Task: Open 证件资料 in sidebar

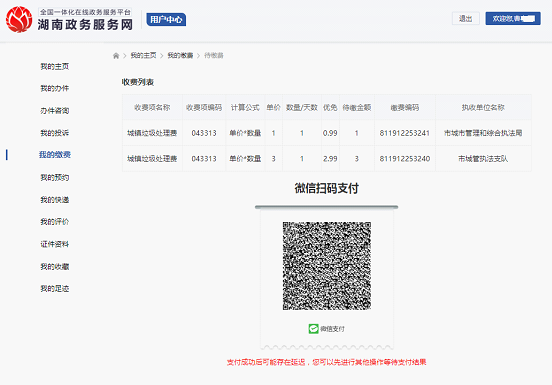Action: 55,244
